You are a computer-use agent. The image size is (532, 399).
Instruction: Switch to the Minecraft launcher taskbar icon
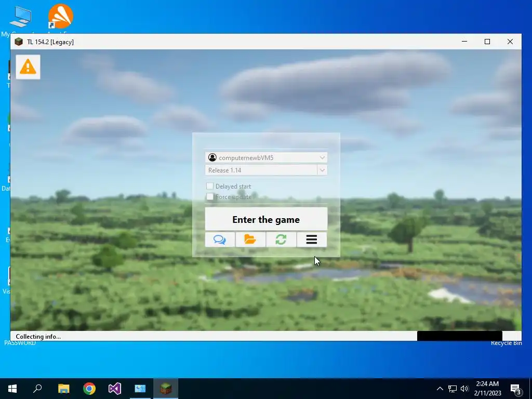pyautogui.click(x=166, y=389)
